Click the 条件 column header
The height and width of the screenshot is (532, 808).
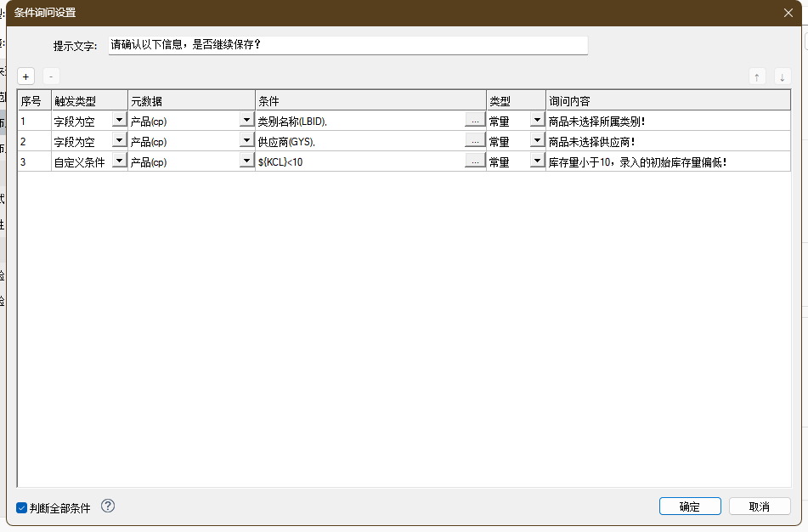coord(370,100)
